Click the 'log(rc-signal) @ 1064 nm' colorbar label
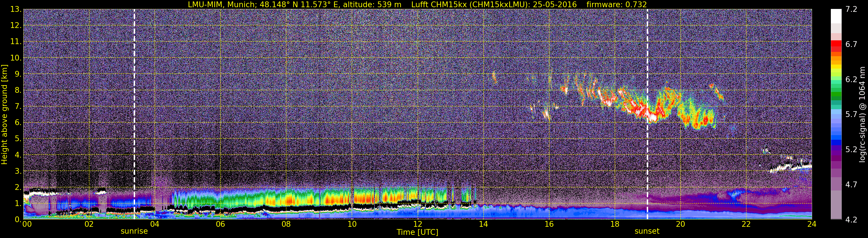Viewport: 868px width, 238px height. click(x=862, y=114)
